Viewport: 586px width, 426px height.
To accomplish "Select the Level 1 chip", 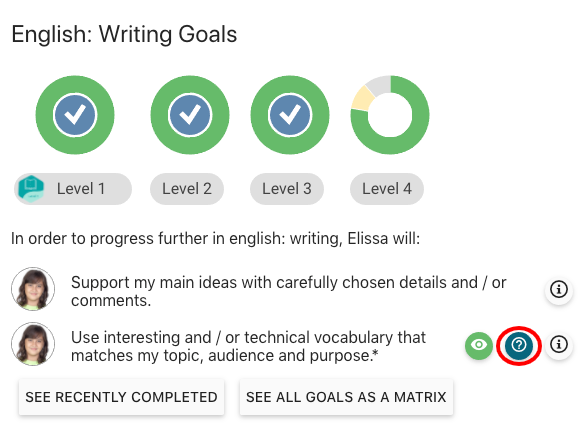I will click(73, 189).
